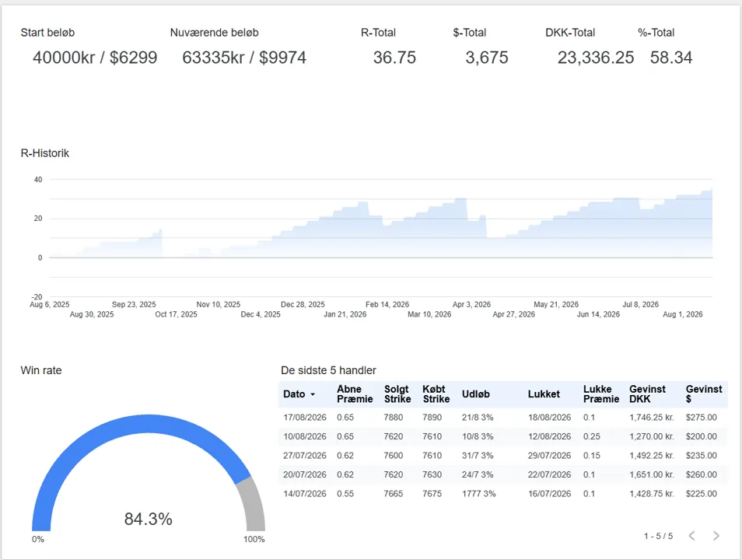Viewport: 742px width, 560px height.
Task: Click the %-Total 58.34 scorecard
Action: click(x=671, y=58)
